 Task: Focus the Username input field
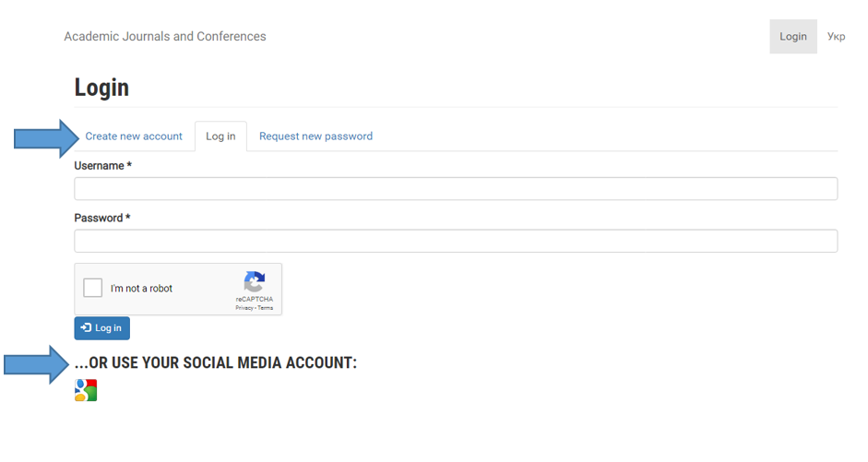456,189
